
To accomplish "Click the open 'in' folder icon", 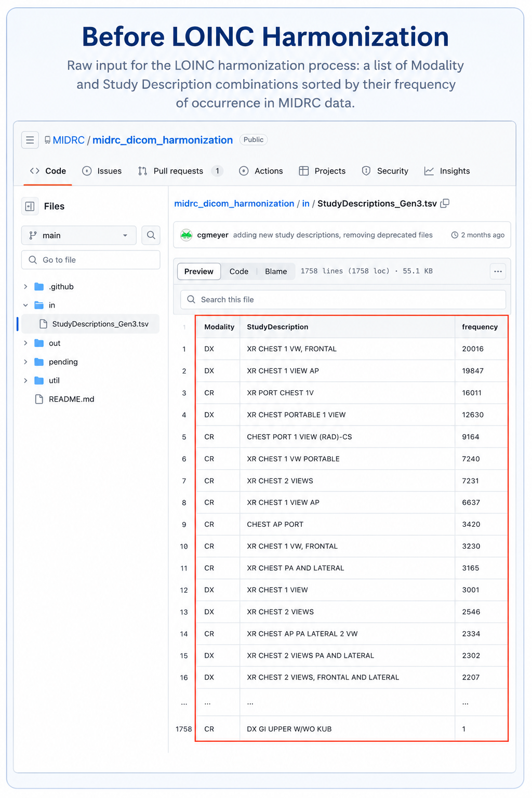I will [39, 305].
